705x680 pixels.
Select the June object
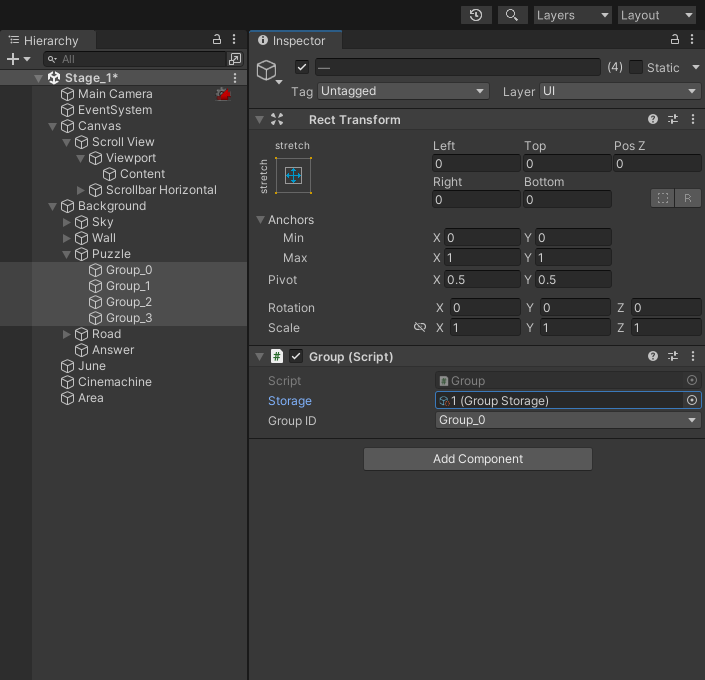pos(92,366)
